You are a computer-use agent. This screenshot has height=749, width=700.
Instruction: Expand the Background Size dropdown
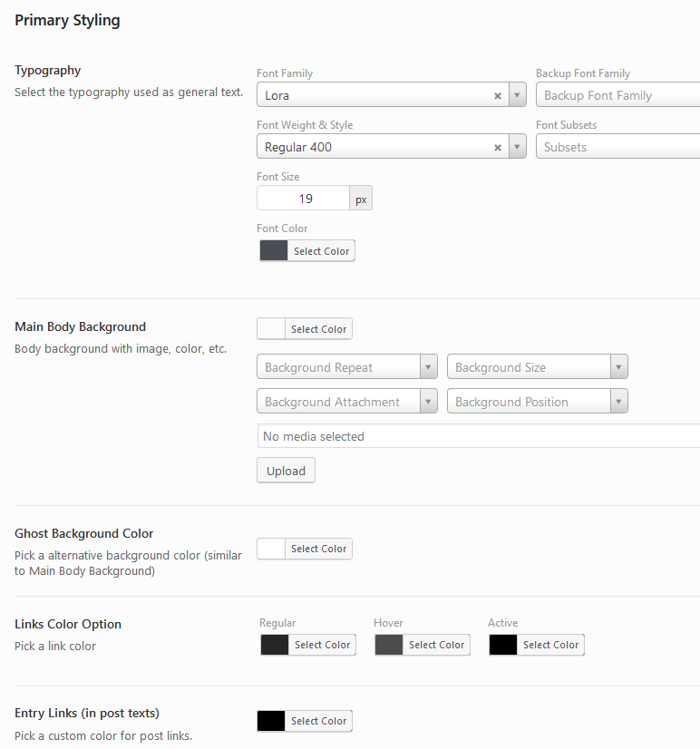tap(537, 367)
